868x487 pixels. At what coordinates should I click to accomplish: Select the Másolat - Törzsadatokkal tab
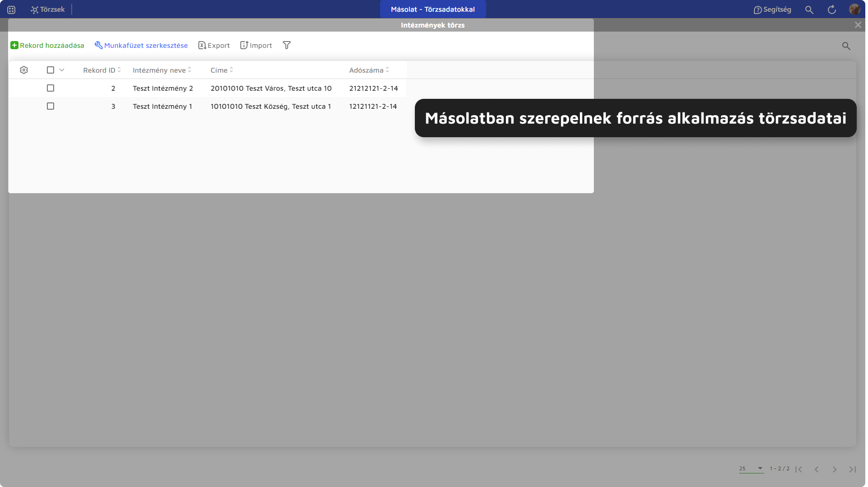pyautogui.click(x=432, y=9)
